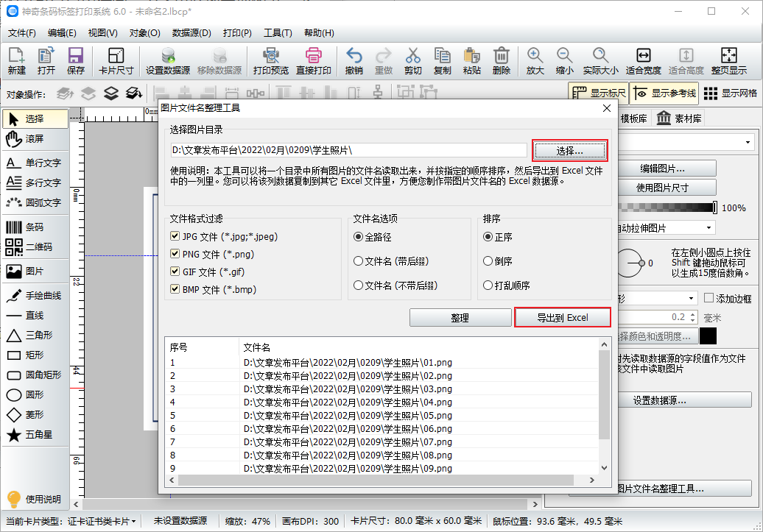This screenshot has height=532, width=763.
Task: Click the 选择... browse button
Action: pos(570,152)
